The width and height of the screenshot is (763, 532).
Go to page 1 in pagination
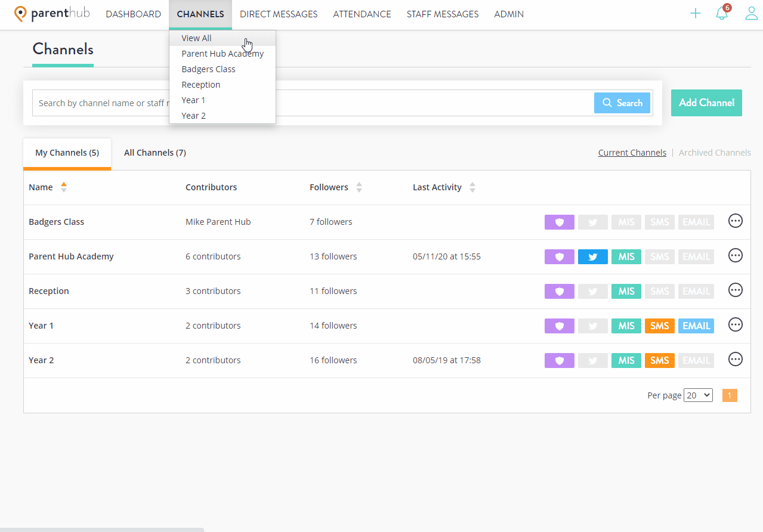point(730,395)
